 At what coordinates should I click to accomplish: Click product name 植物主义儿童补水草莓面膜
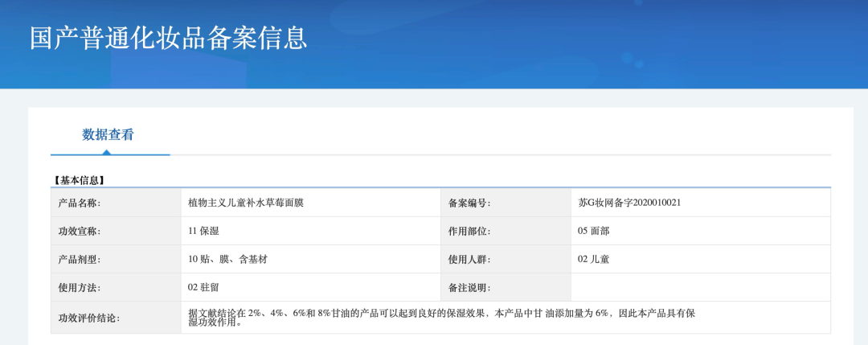[x=246, y=203]
